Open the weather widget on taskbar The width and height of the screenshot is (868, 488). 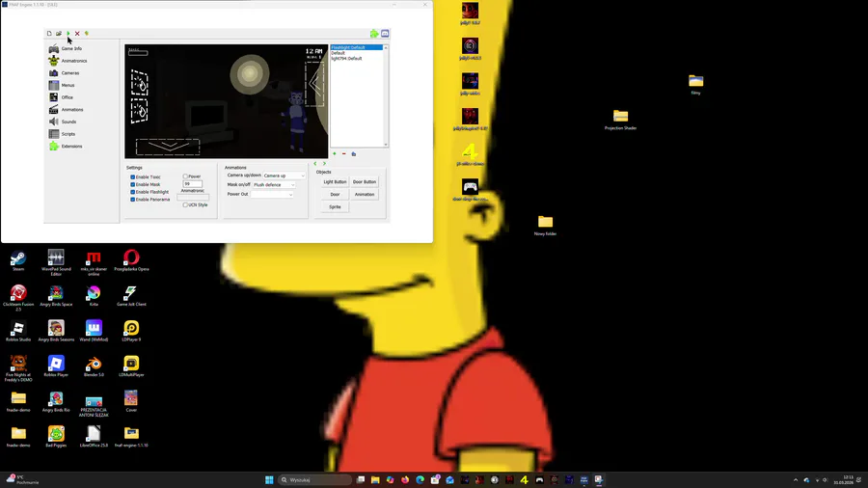23,479
